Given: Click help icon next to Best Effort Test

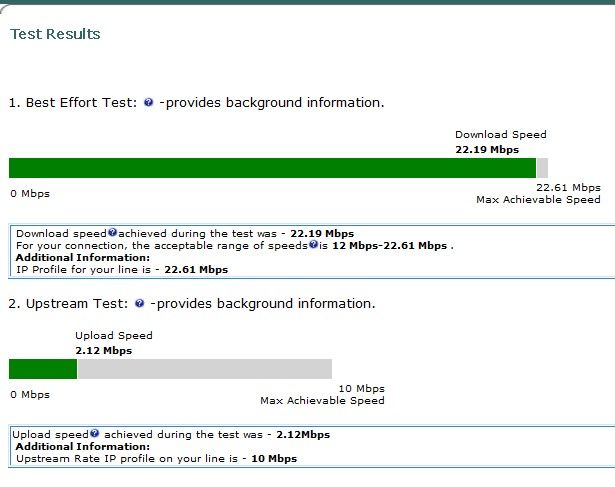Looking at the screenshot, I should pos(148,102).
